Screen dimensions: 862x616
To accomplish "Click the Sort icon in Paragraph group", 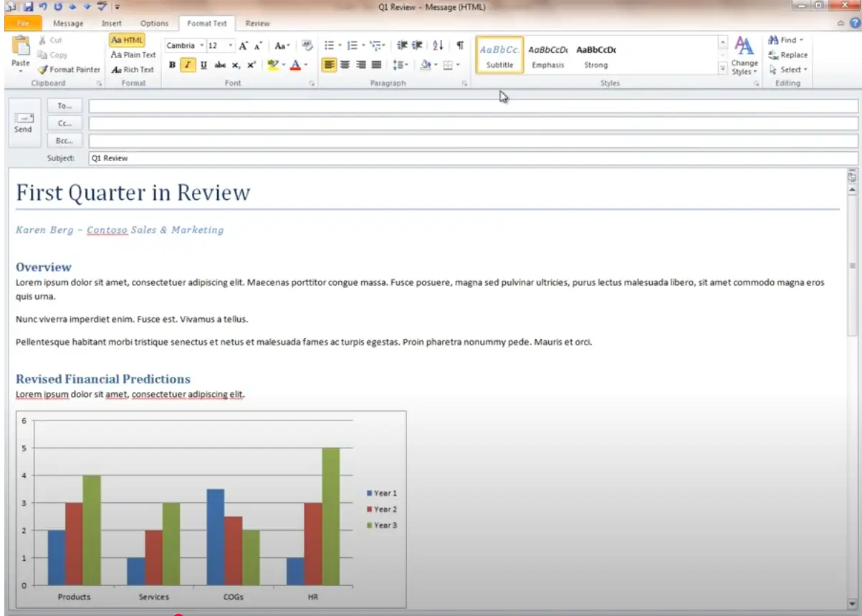I will click(438, 45).
